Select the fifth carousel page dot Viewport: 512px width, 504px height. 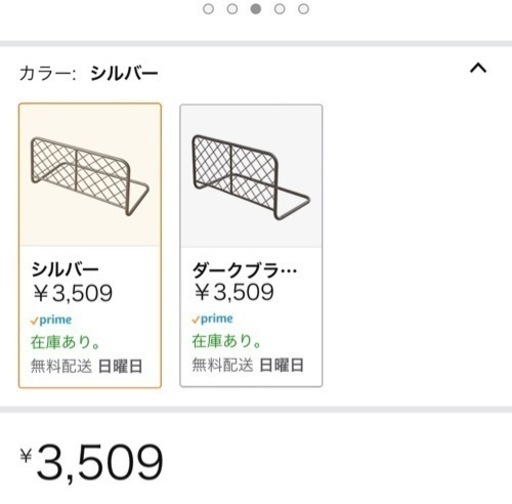pyautogui.click(x=303, y=9)
